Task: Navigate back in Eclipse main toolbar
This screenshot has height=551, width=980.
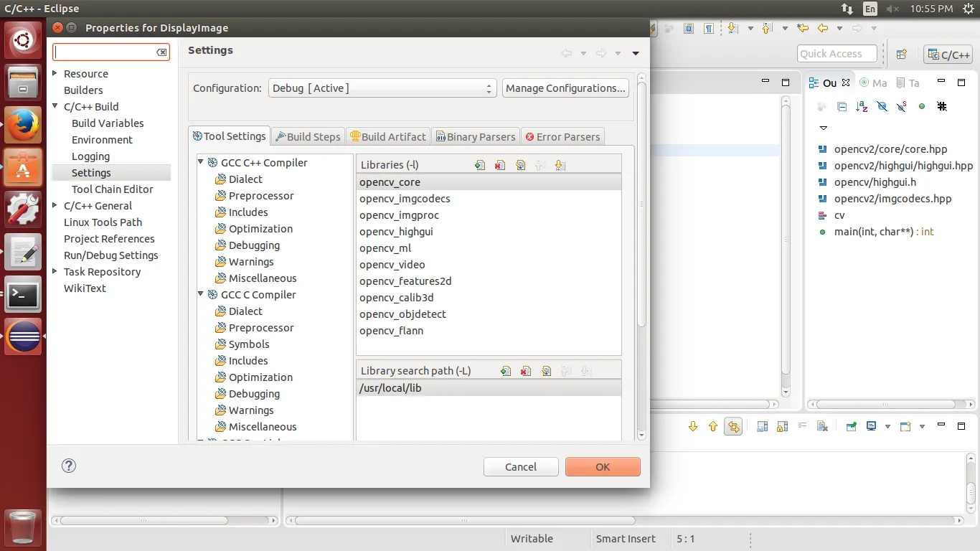Action: tap(823, 29)
